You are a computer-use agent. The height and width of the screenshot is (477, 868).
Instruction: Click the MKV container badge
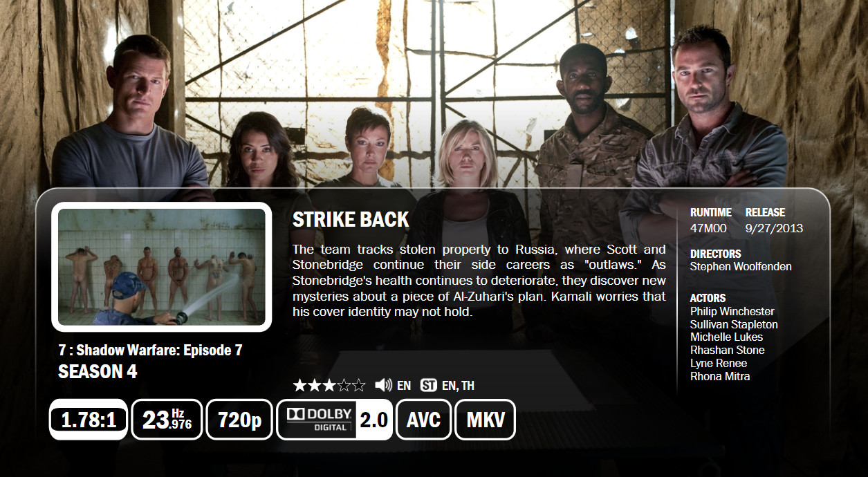(486, 420)
